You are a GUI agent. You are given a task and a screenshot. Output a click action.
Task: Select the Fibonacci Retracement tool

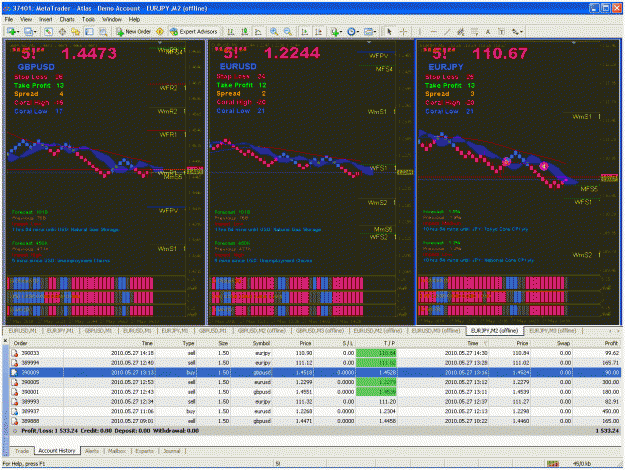[474, 31]
